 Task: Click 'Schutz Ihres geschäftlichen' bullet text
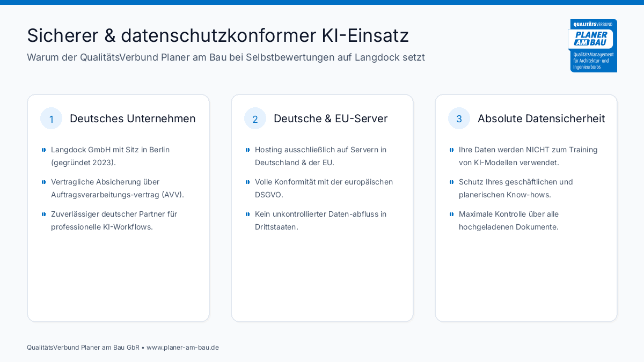click(516, 188)
